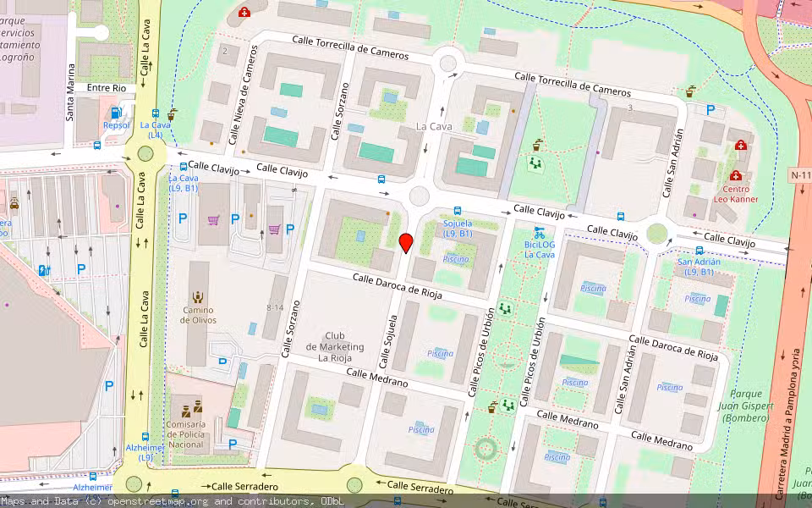Click 'Calle Torrecilla de Cameros' label above Calle Sorzano
812x508 pixels.
click(x=350, y=47)
